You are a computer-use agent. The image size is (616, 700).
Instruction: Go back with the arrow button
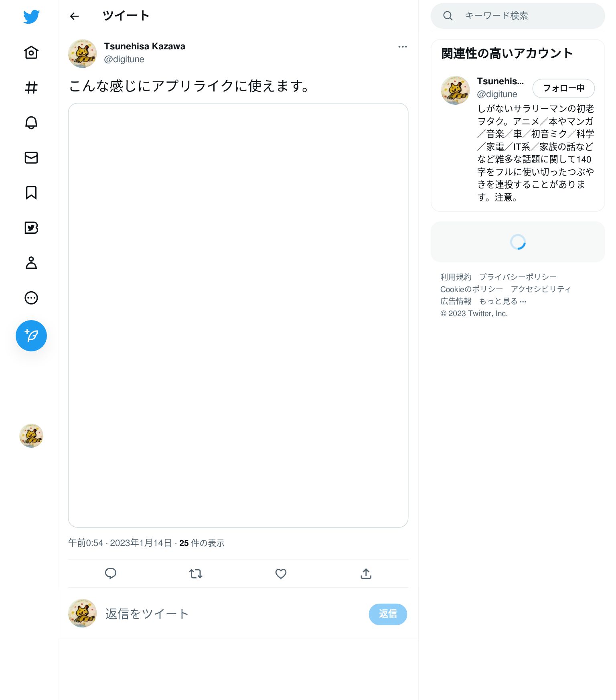(75, 16)
